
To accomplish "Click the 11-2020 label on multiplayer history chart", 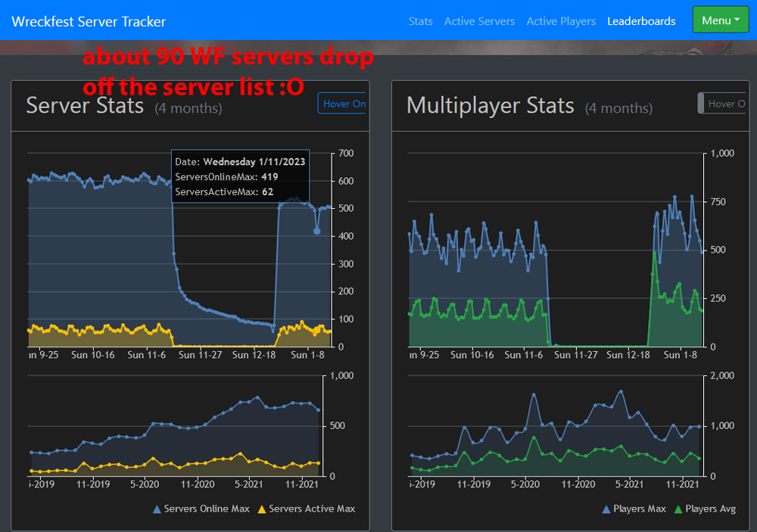I will coord(578,484).
